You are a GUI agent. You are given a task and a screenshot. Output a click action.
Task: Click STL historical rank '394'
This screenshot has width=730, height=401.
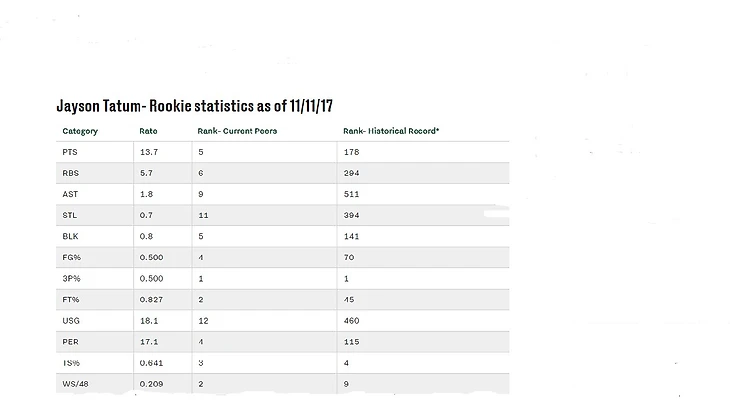[x=351, y=215]
